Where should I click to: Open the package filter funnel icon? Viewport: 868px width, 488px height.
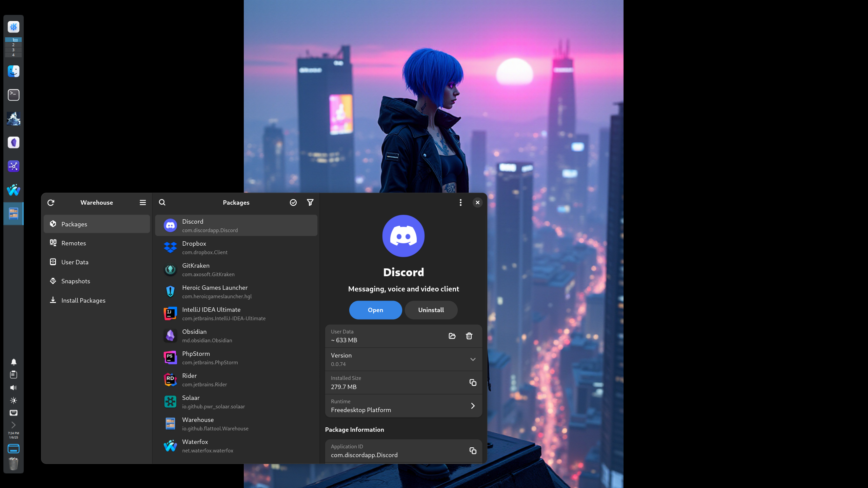click(x=310, y=202)
